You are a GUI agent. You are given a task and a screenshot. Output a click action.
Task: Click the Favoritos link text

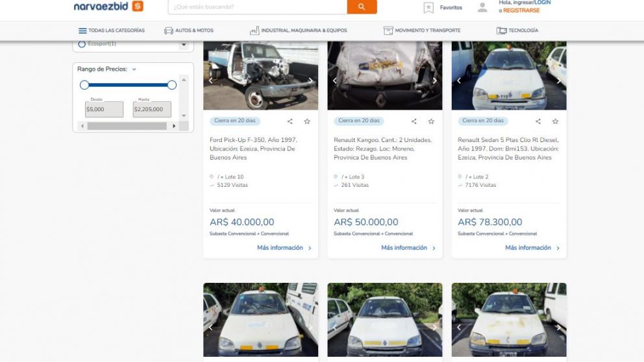[451, 7]
